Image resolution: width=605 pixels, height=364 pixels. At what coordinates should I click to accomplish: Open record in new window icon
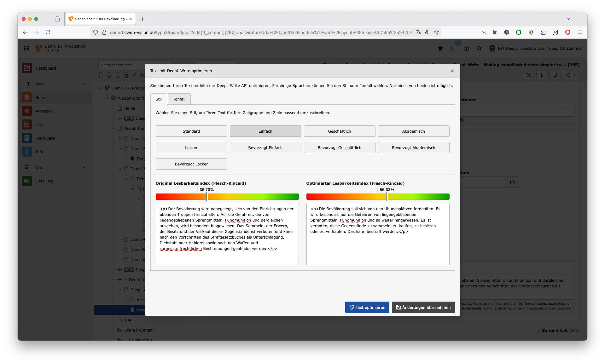click(555, 75)
